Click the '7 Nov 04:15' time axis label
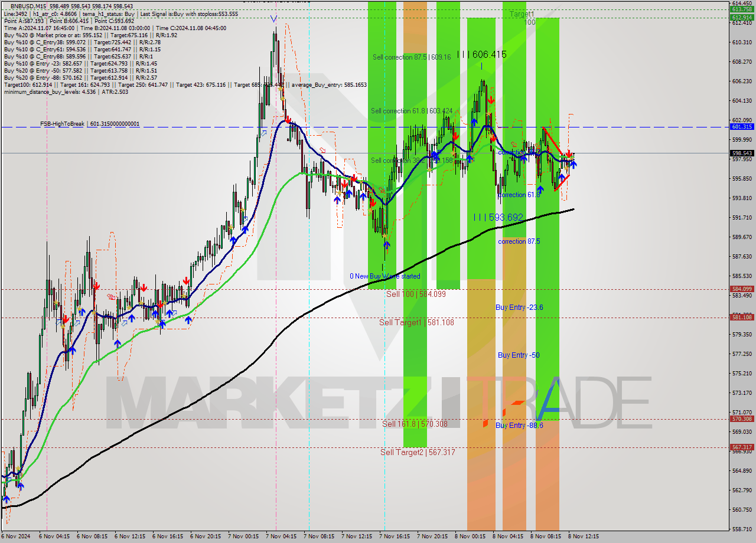The image size is (756, 543). point(281,537)
